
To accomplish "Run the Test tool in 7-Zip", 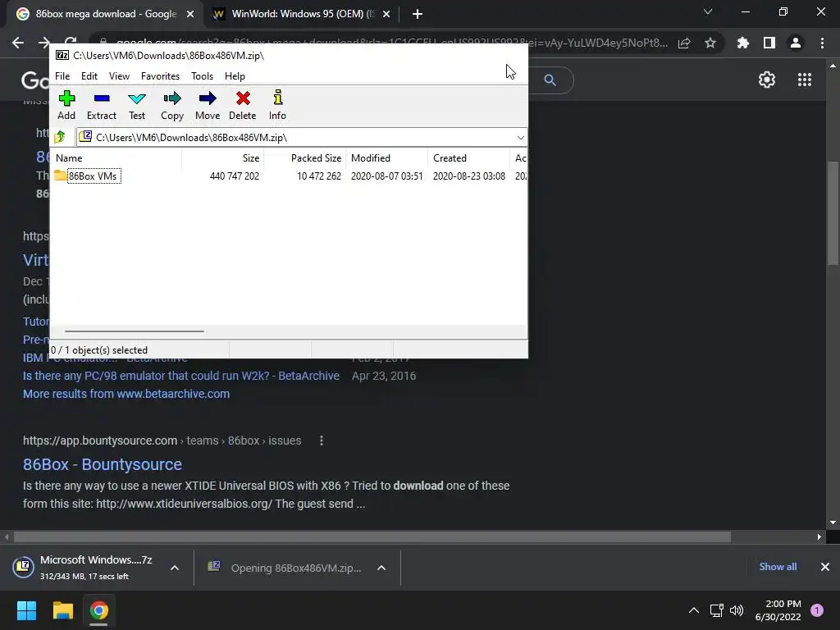I will (x=137, y=105).
